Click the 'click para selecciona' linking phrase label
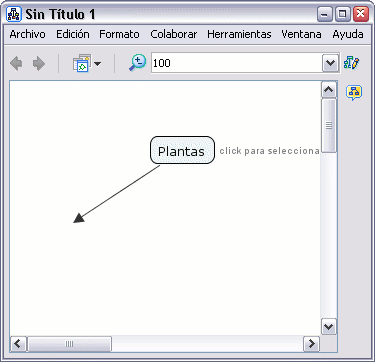This screenshot has width=375, height=362. tap(269, 151)
